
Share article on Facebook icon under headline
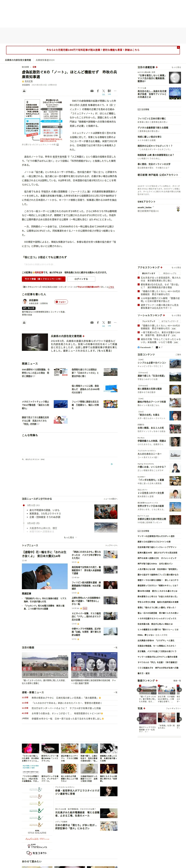[98, 91]
